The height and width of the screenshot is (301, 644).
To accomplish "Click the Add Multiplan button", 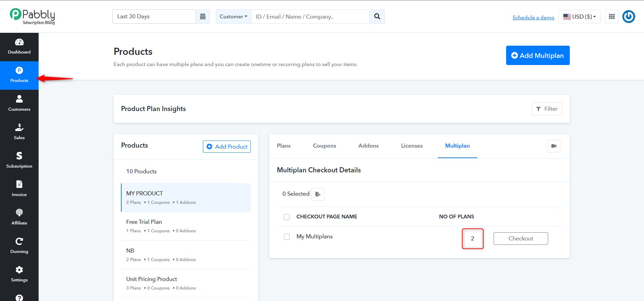I will 538,55.
